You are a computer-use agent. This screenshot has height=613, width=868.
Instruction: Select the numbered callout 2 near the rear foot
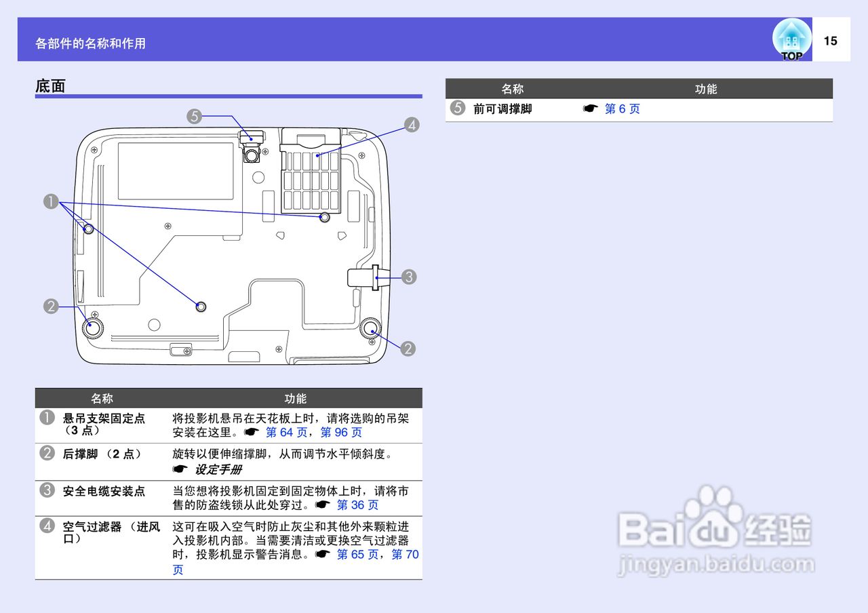tap(50, 306)
